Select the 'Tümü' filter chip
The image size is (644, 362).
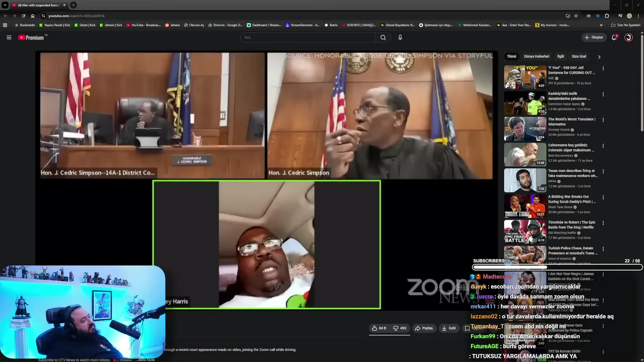tap(512, 56)
